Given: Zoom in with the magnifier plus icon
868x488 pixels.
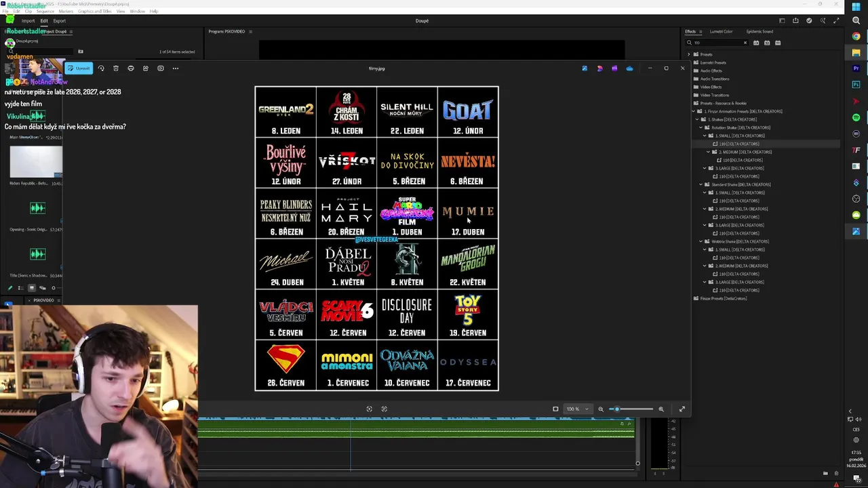Looking at the screenshot, I should click(661, 409).
